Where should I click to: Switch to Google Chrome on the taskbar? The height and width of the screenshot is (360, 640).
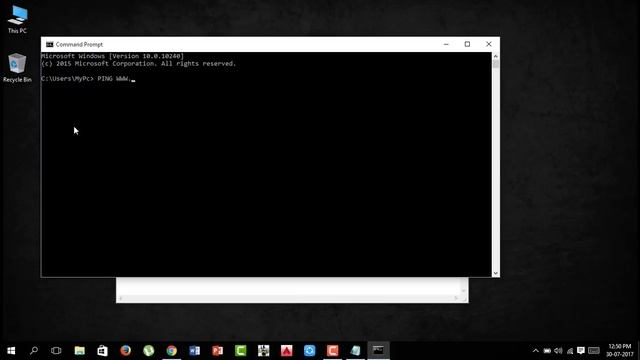tap(171, 351)
